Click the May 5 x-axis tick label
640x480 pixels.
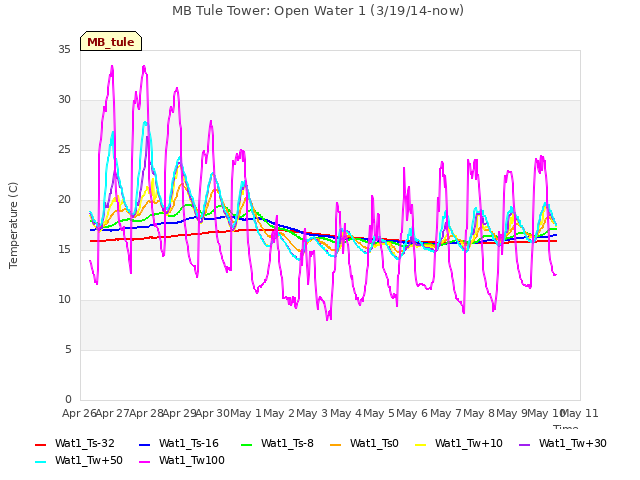(379, 413)
